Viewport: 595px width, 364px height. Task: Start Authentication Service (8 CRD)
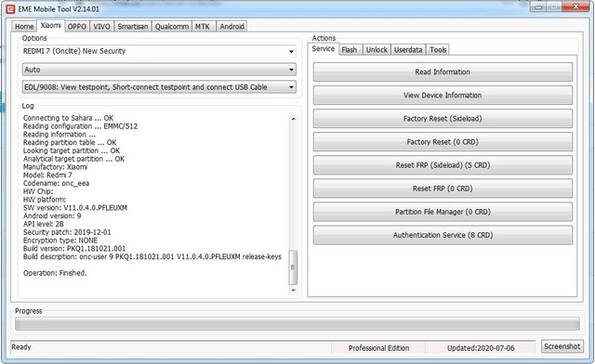coord(443,236)
